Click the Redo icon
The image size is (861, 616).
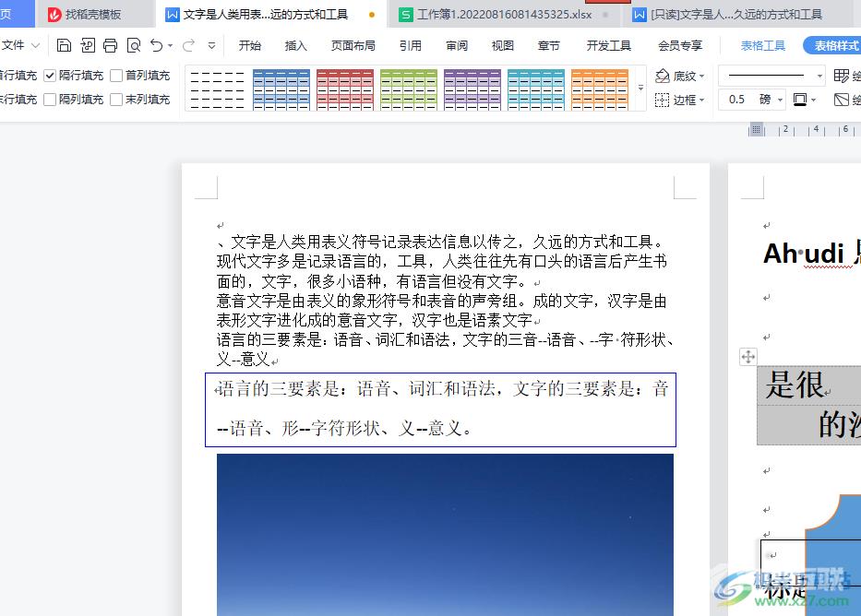188,44
